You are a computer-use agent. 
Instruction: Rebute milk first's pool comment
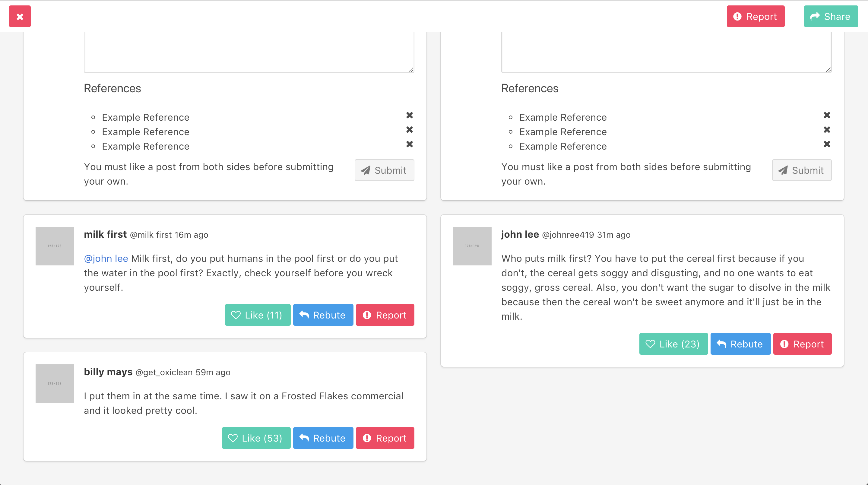coord(323,315)
